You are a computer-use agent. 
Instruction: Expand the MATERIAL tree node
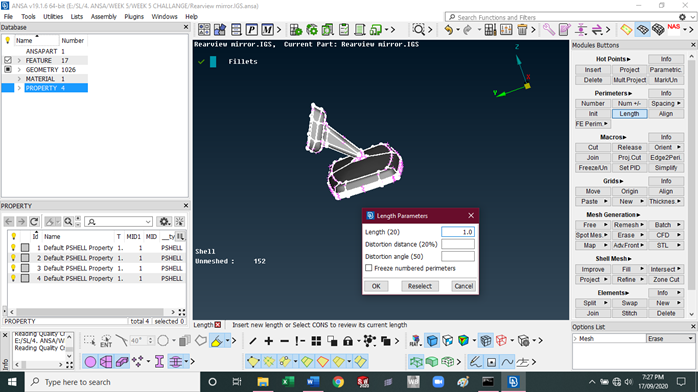(19, 79)
